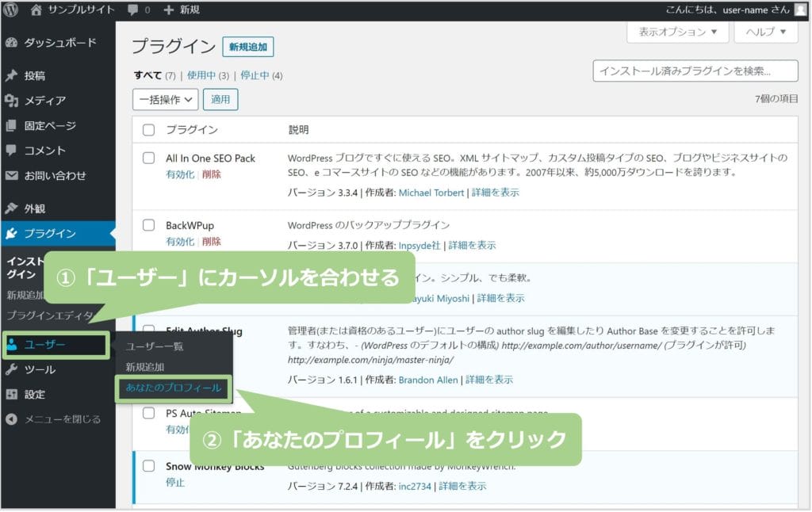The image size is (812, 512).
Task: Click the 外観 paintbrush icon
Action: tap(11, 208)
